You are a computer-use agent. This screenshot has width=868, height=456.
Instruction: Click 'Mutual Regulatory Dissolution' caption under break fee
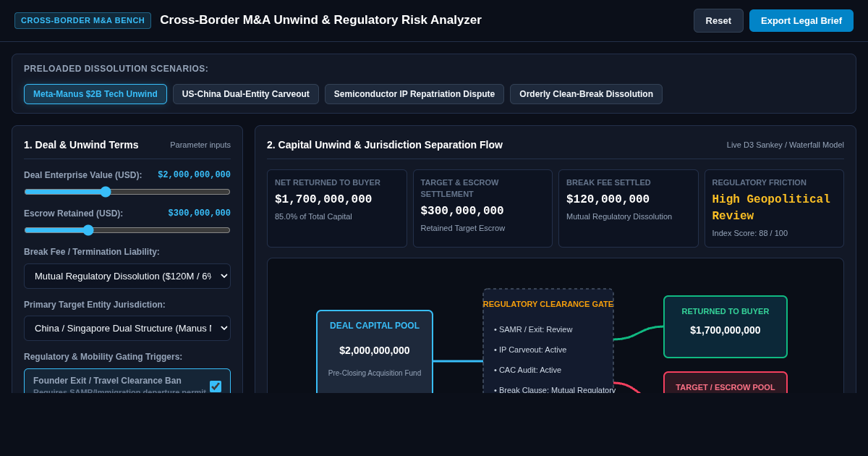tap(619, 216)
